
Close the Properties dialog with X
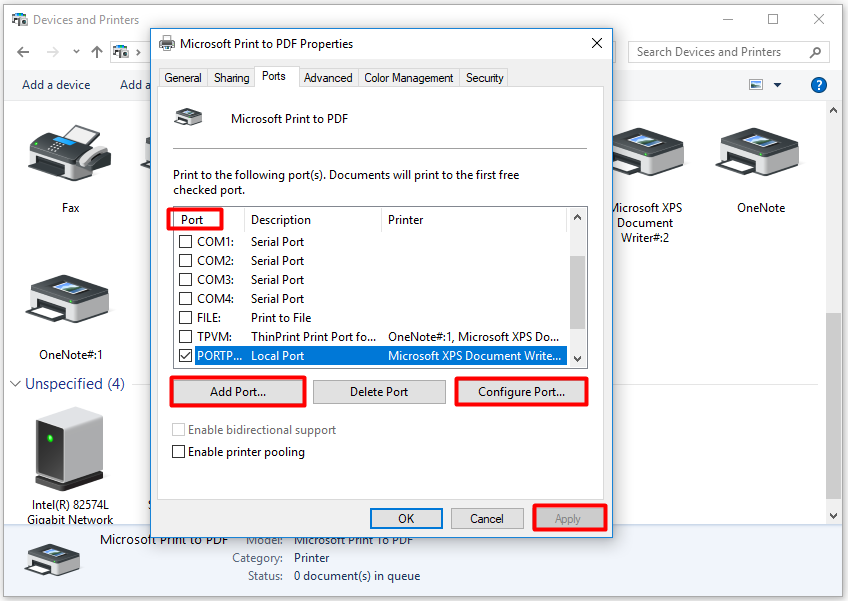click(x=597, y=43)
